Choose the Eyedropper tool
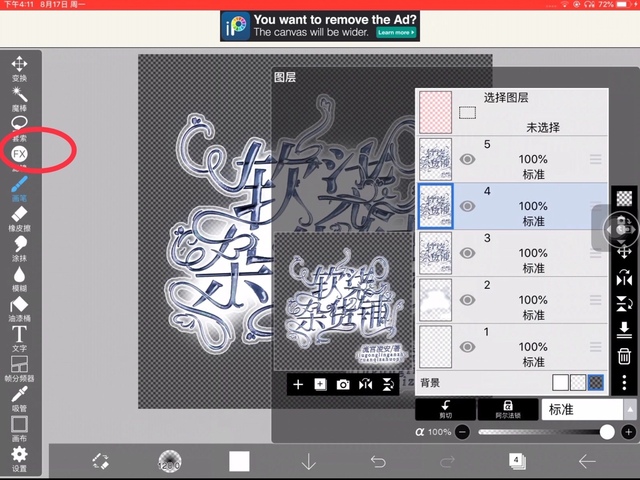 [x=19, y=394]
